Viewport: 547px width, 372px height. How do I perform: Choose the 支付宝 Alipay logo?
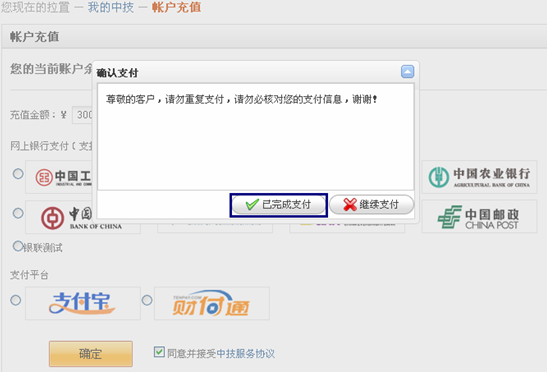click(x=83, y=303)
